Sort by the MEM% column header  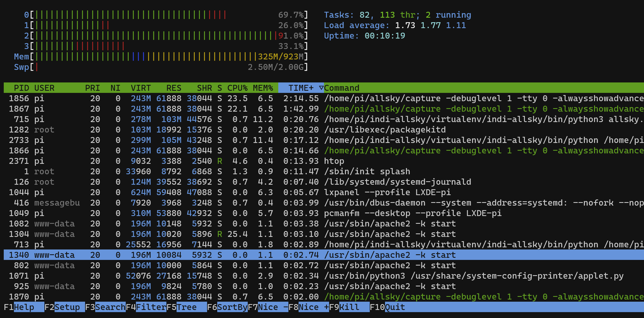pos(263,88)
